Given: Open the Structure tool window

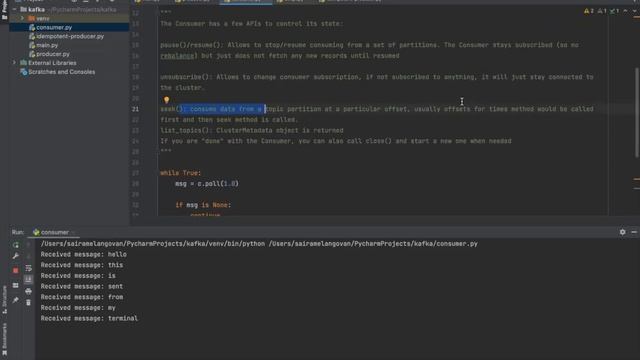Looking at the screenshot, I should point(4,300).
